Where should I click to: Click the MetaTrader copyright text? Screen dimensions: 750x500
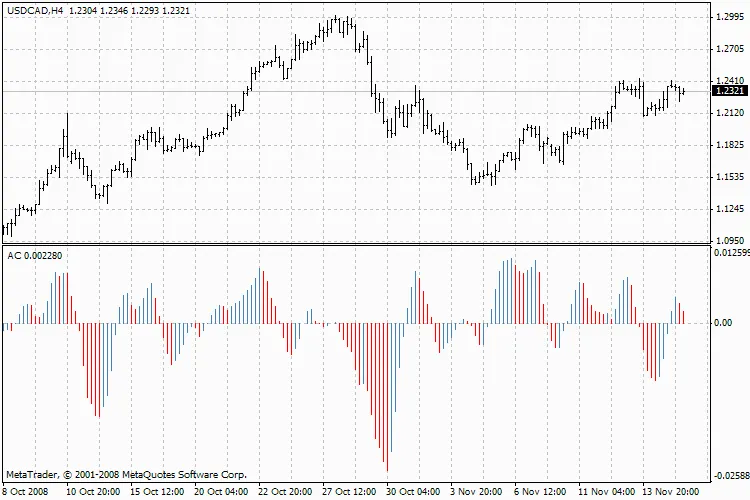coord(125,474)
